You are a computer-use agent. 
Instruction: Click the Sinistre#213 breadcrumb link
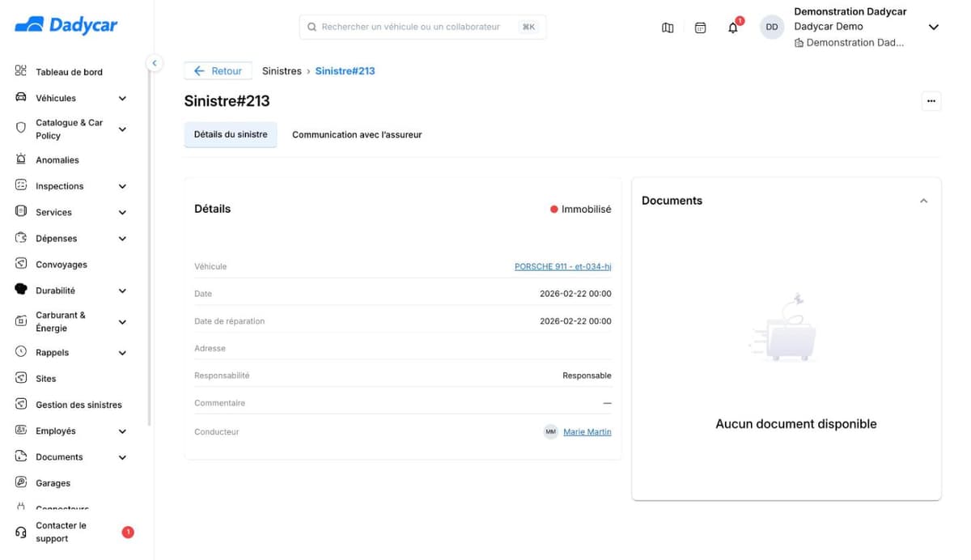point(345,71)
